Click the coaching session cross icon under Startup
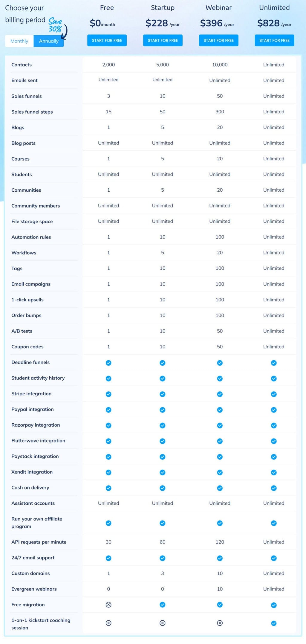Screen dimensions: 306x644 pos(162,623)
